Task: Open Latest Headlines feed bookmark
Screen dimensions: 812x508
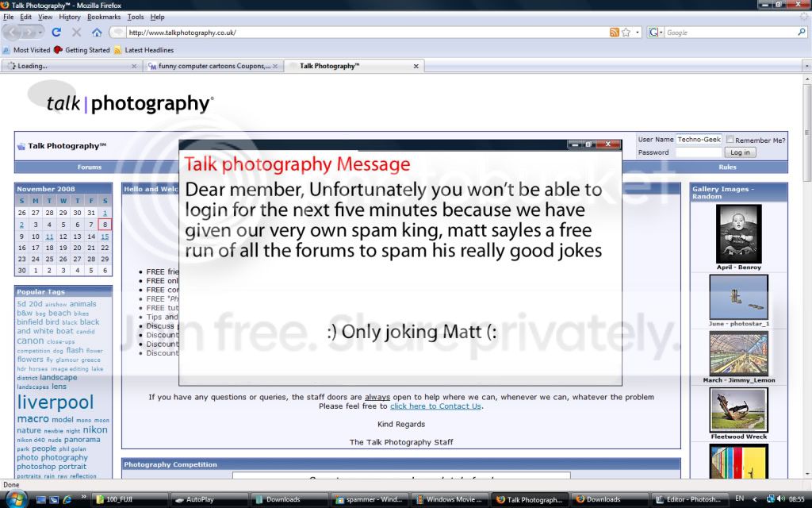Action: [148, 50]
